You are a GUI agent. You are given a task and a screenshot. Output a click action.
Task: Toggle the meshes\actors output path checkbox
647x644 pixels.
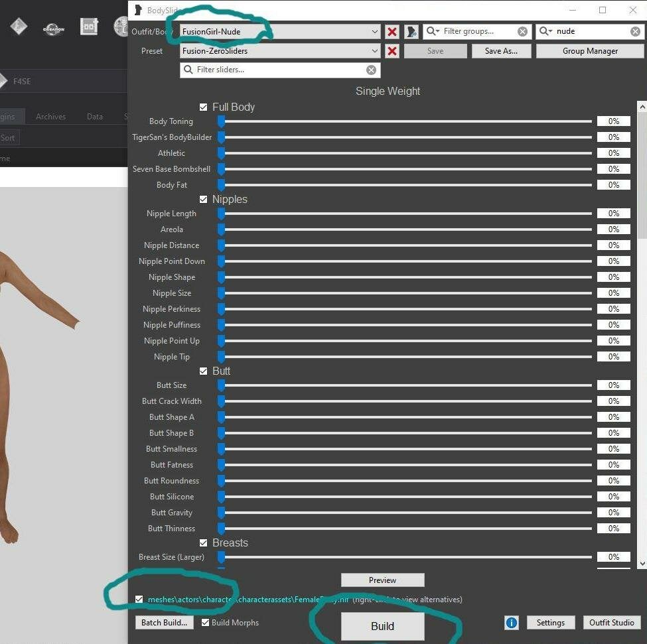tap(139, 600)
